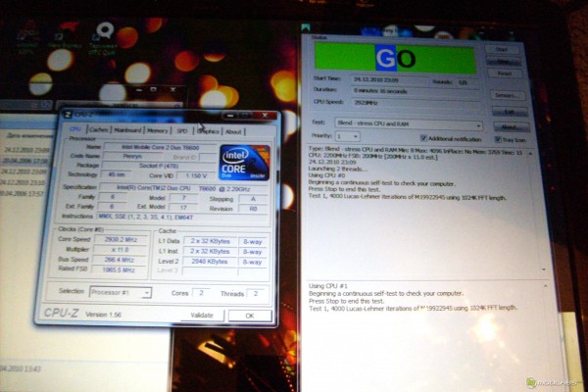This screenshot has width=588, height=392.
Task: Click the Stop button in the stress test
Action: pyautogui.click(x=504, y=61)
